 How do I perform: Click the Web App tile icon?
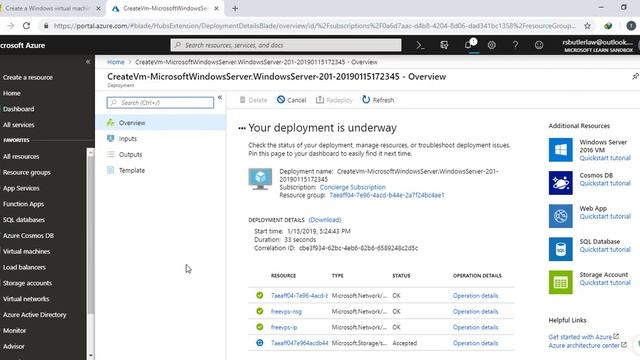coord(560,216)
